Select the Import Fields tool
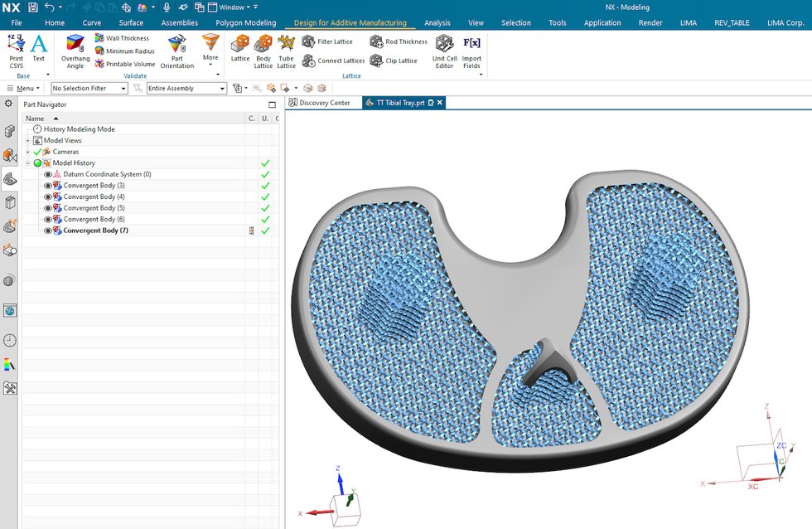The height and width of the screenshot is (529, 812). (x=471, y=51)
